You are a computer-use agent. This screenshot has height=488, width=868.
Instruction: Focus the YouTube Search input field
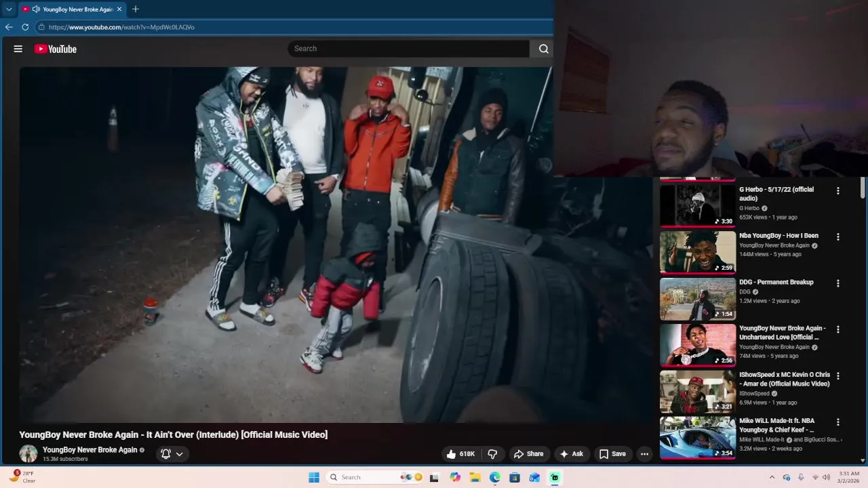(409, 49)
